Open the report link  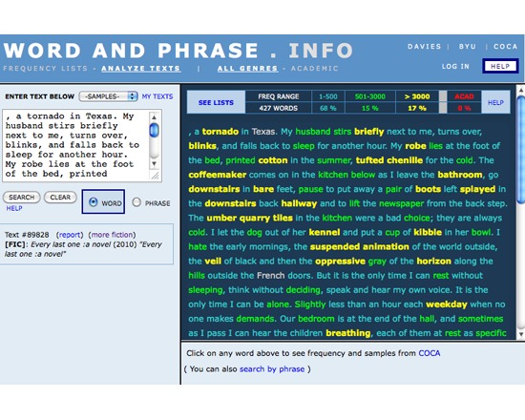70,235
